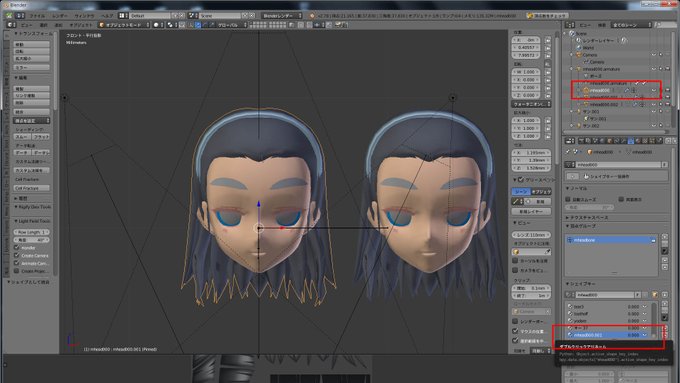The width and height of the screenshot is (680, 383).
Task: Collapse the Light Field Tools panel
Action: click(x=33, y=221)
